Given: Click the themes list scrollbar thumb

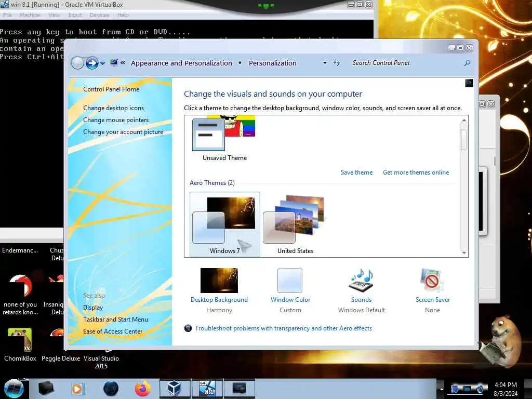Looking at the screenshot, I should point(464,139).
